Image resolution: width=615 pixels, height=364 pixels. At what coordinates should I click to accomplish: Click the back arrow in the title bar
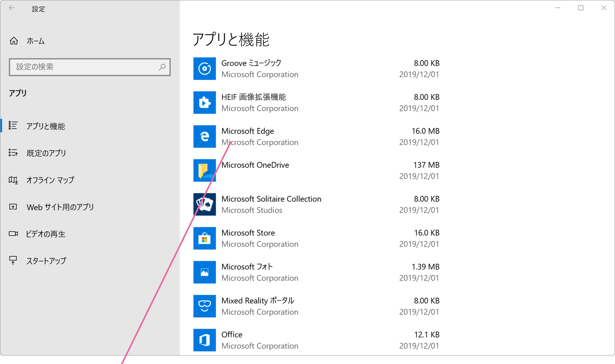(x=12, y=8)
